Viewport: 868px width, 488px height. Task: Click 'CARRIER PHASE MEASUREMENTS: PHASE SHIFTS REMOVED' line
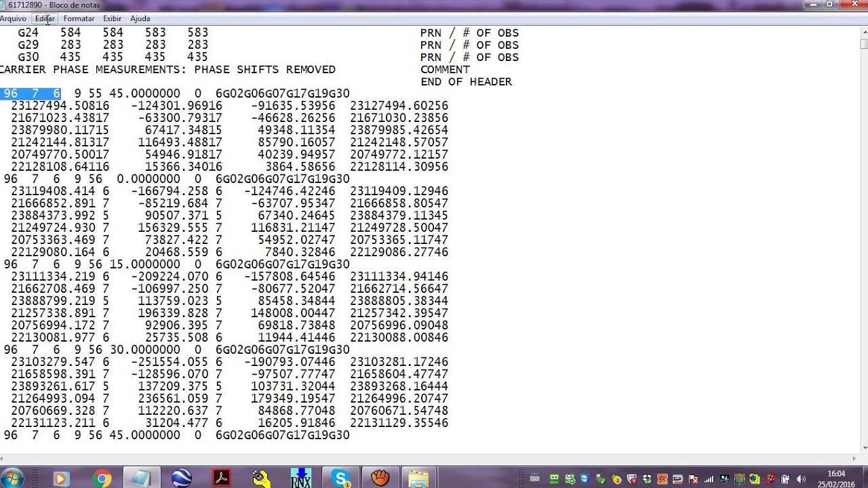click(x=167, y=69)
